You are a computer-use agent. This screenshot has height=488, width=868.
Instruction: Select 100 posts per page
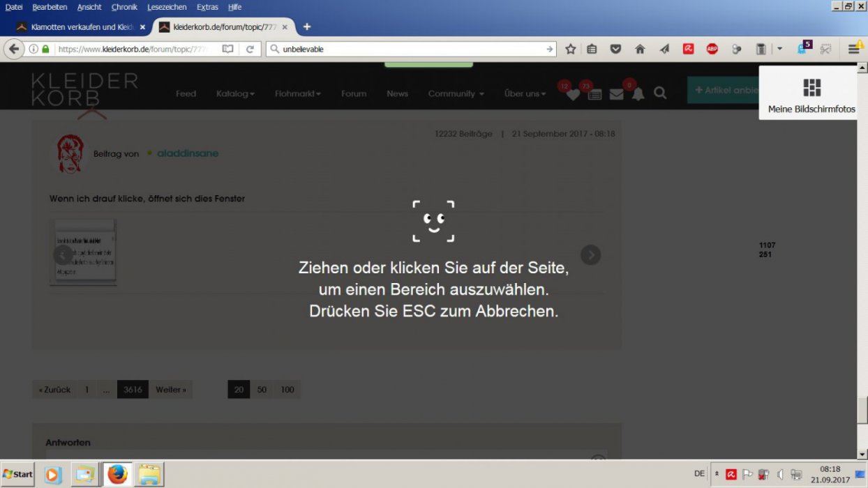(x=287, y=390)
